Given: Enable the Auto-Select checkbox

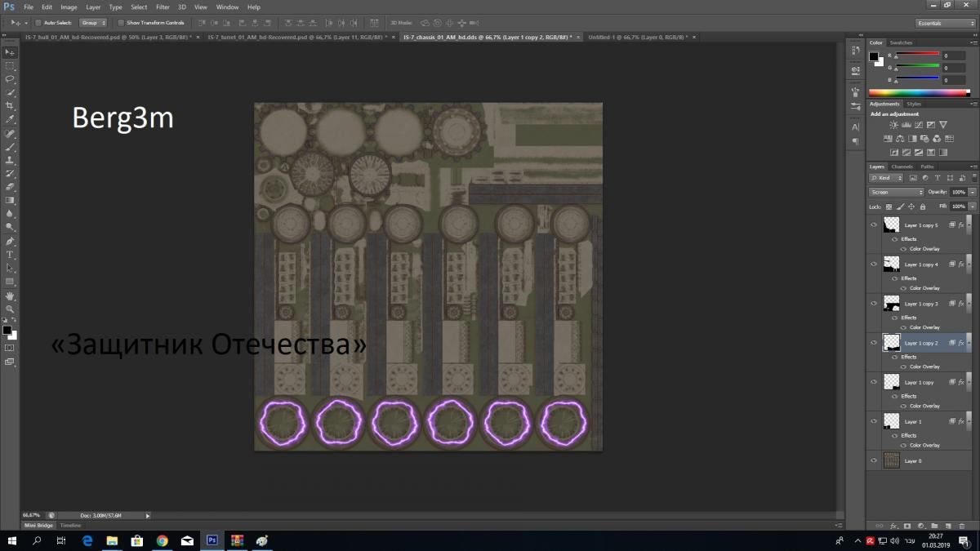Looking at the screenshot, I should [x=38, y=23].
